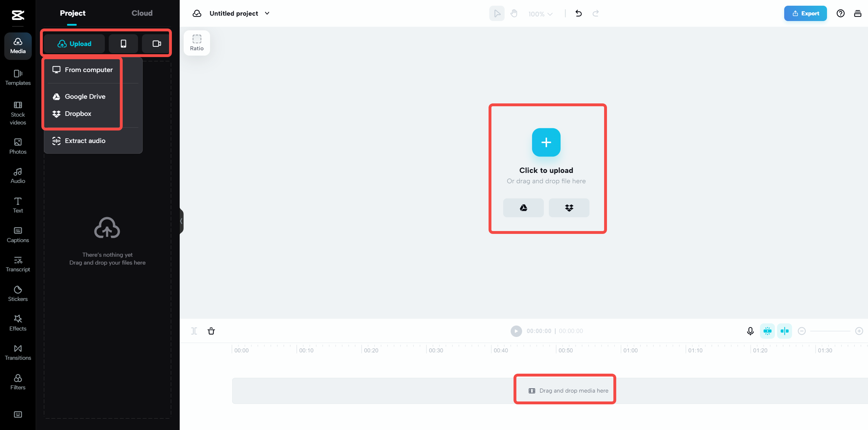
Task: Click the Export button
Action: click(x=804, y=13)
